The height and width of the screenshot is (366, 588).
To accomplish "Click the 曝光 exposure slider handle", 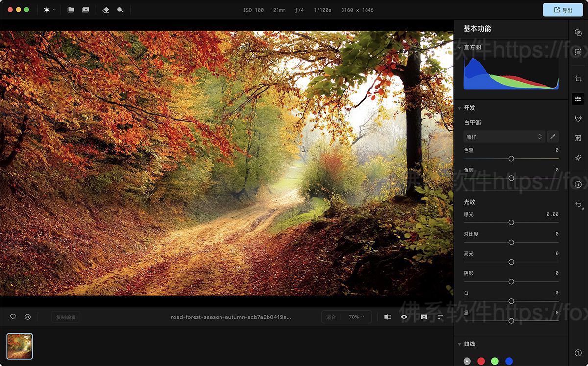I will point(511,222).
